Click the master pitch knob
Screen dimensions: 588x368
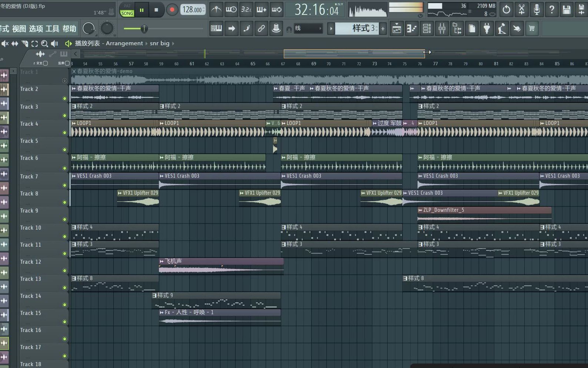[x=107, y=28]
